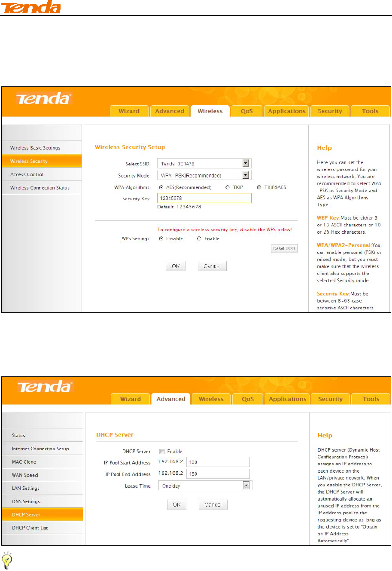Click the Security Key input field
Viewport: 392px width, 571px height.
[x=204, y=198]
